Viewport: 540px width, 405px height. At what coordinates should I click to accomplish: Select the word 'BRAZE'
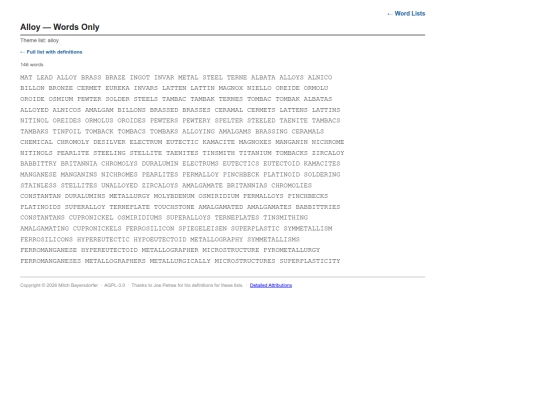pos(115,77)
